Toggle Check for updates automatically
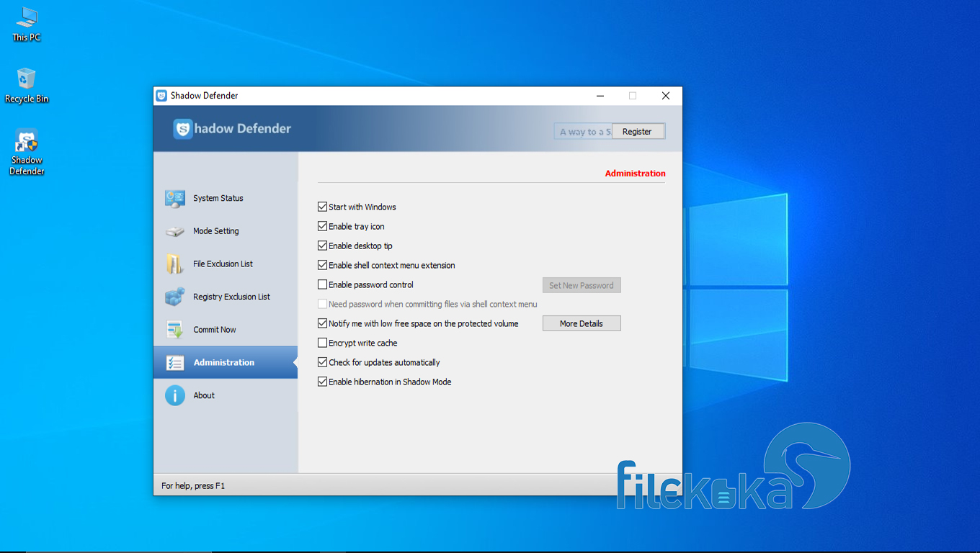Viewport: 980px width, 553px height. coord(323,362)
